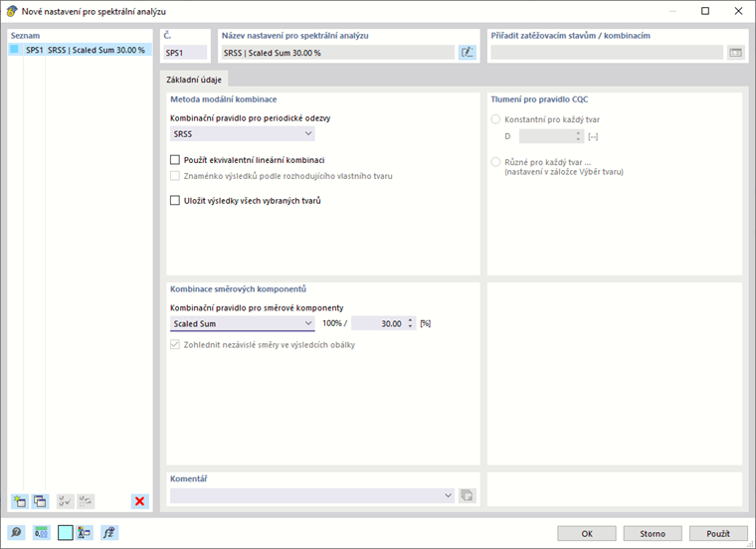The image size is (756, 549).
Task: Click the D damping value spinner
Action: click(x=579, y=136)
